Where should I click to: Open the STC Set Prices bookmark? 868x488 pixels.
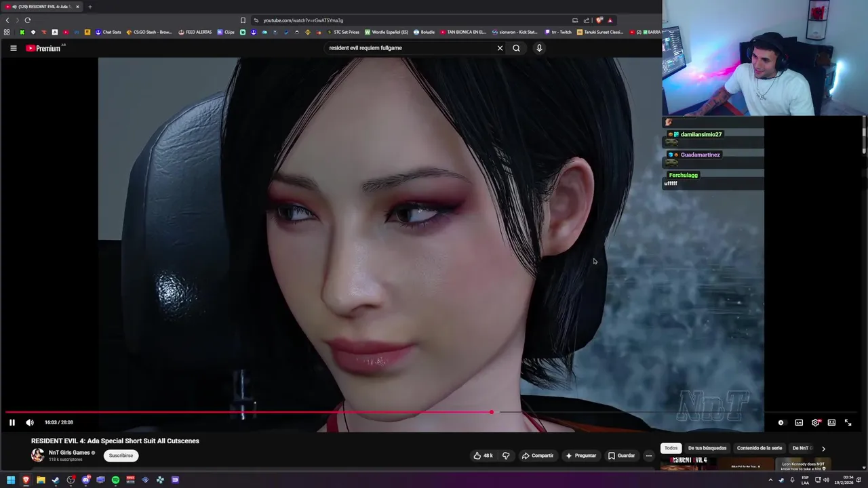coord(343,32)
